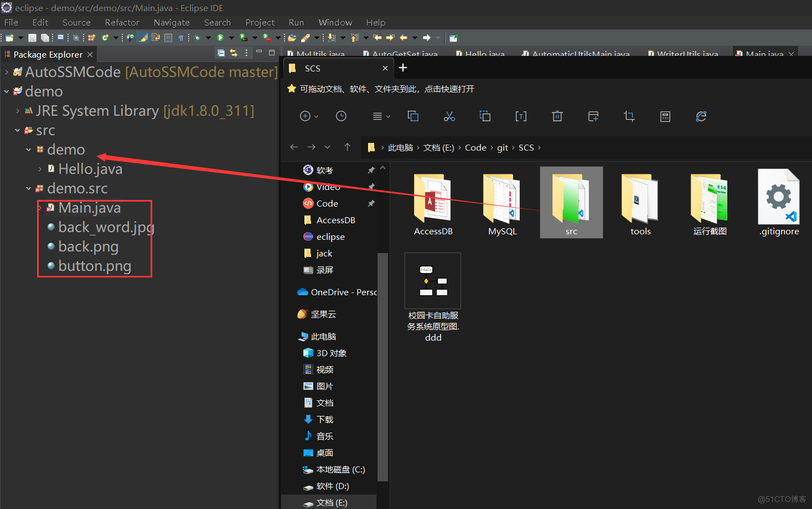Jump to Next Annotation icon
812x509 pixels.
coord(331,38)
